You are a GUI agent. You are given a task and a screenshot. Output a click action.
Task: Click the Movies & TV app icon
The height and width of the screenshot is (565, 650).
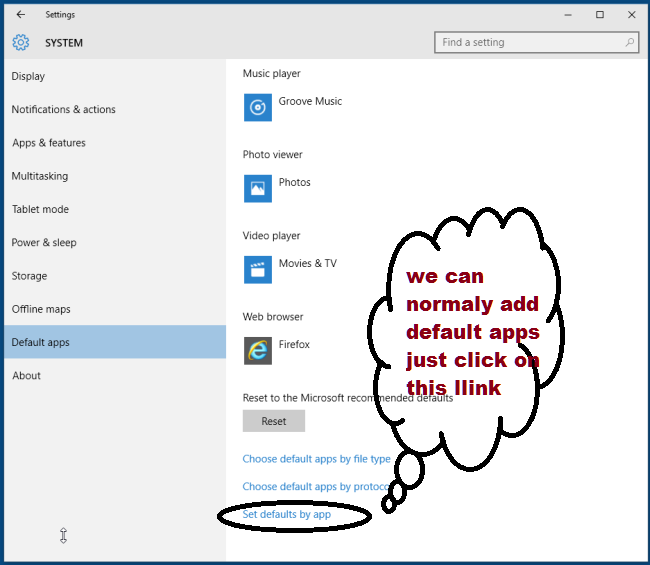click(258, 270)
